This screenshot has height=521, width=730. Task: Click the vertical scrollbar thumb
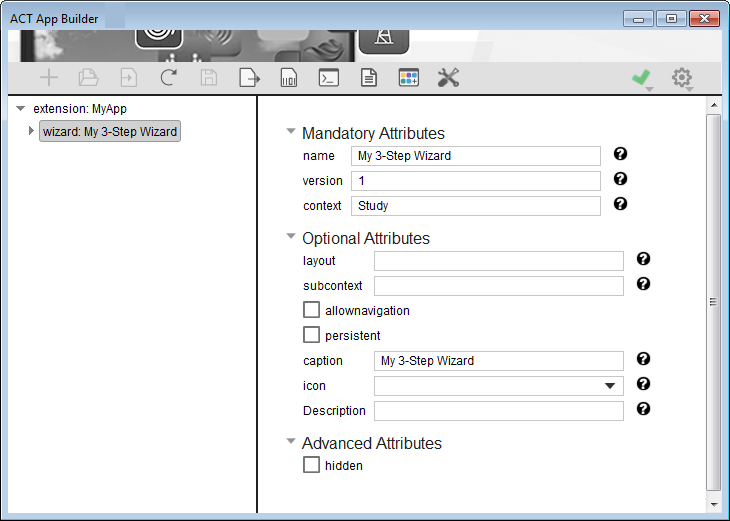pyautogui.click(x=713, y=302)
